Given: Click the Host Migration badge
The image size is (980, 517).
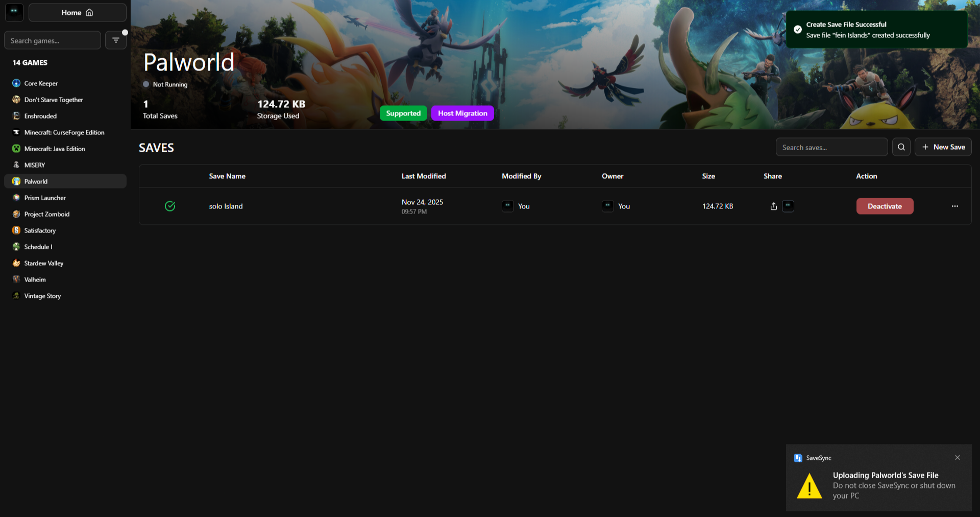Looking at the screenshot, I should point(462,113).
